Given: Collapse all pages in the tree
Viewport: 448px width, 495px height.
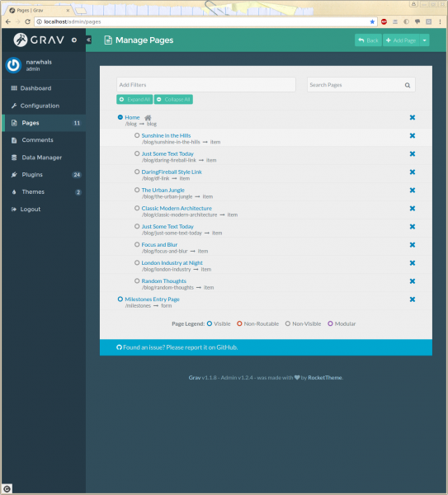Looking at the screenshot, I should (173, 100).
